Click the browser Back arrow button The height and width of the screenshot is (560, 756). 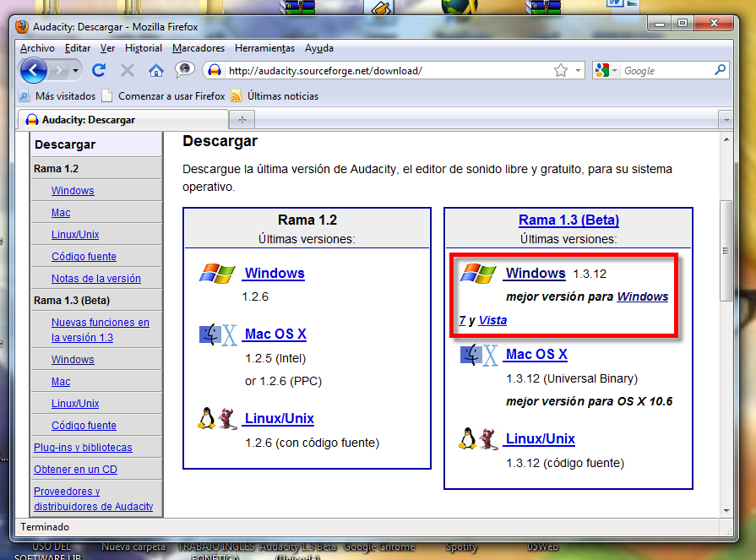coord(34,71)
